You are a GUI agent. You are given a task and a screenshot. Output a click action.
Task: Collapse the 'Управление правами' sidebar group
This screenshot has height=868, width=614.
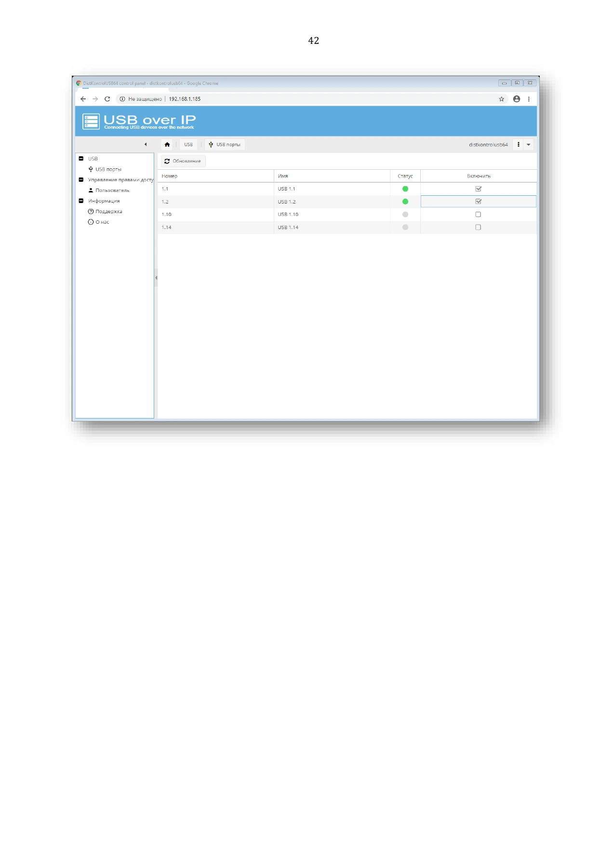coord(81,180)
